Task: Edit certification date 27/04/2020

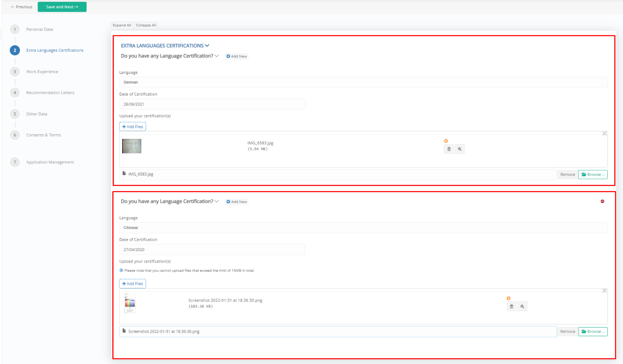Action: [212, 249]
